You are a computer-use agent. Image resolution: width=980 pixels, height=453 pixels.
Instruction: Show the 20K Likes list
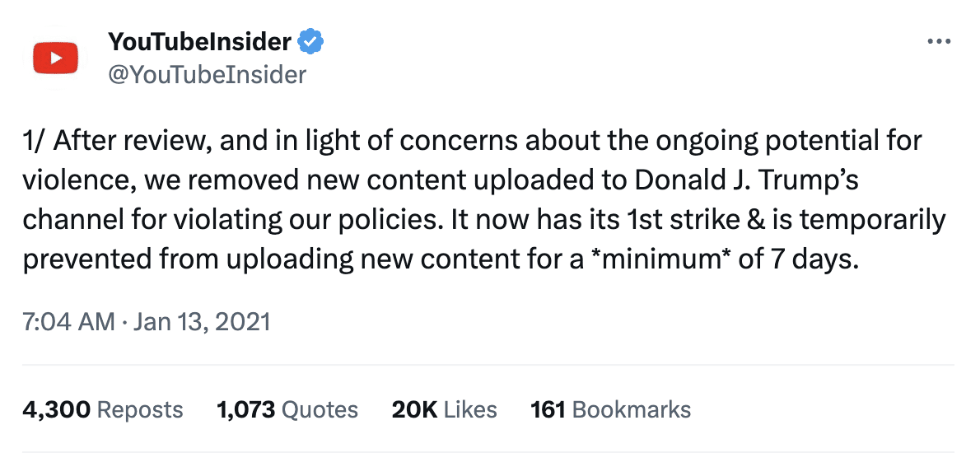444,409
